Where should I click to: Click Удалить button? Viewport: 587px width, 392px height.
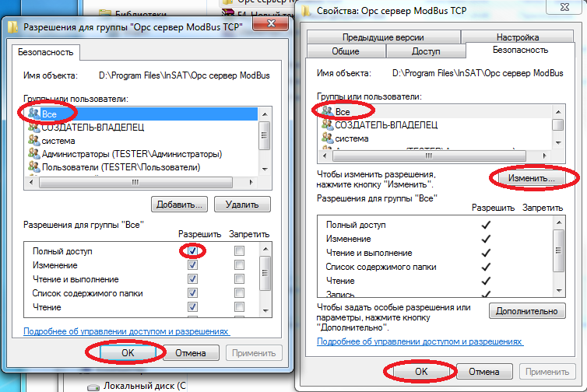(242, 205)
